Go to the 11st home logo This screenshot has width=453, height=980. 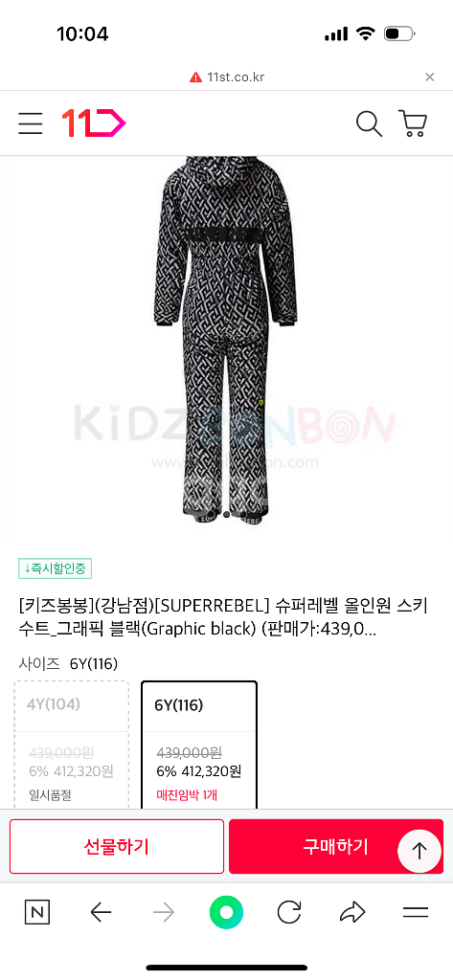94,123
